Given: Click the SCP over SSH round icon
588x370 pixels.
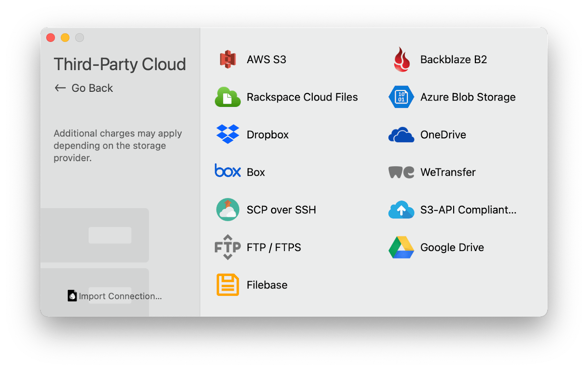Looking at the screenshot, I should (x=227, y=210).
